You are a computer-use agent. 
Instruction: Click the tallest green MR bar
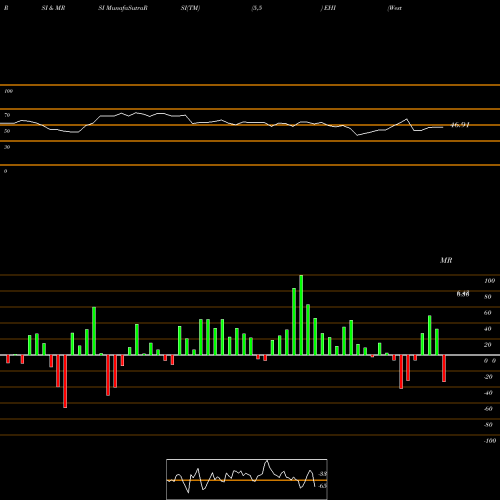pos(301,315)
